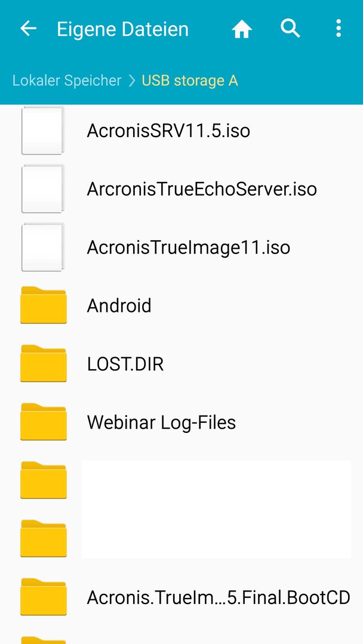Select the AcronisSRV11.5.iso file name
The image size is (363, 644).
(168, 131)
